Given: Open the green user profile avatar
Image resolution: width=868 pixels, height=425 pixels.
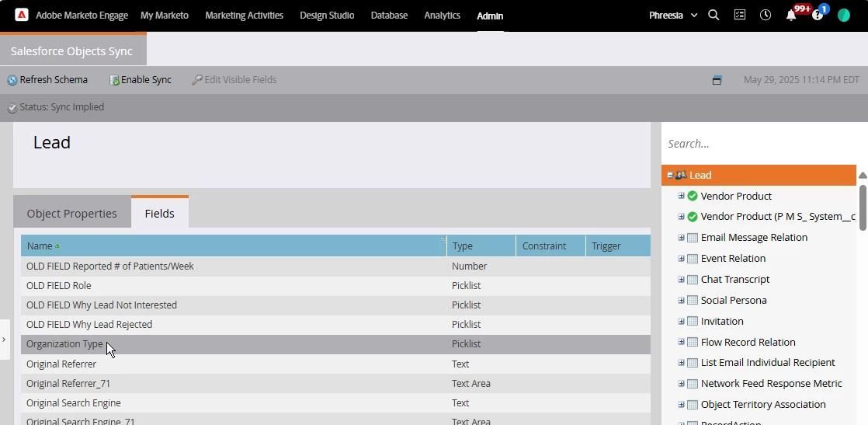Looking at the screenshot, I should coord(844,16).
